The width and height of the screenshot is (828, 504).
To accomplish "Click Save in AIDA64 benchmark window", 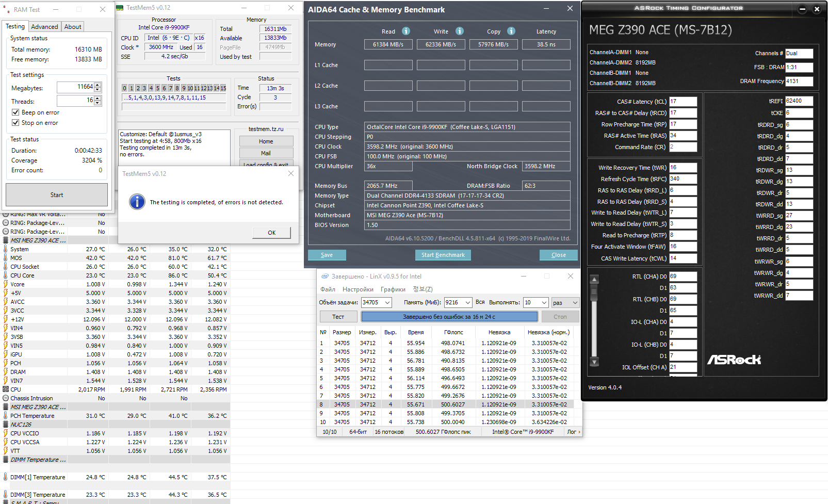I will click(x=327, y=255).
